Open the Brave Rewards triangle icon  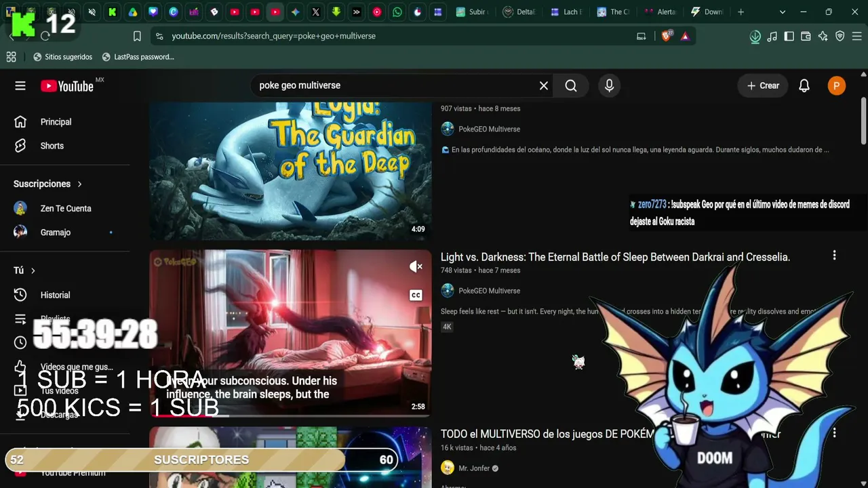(685, 36)
